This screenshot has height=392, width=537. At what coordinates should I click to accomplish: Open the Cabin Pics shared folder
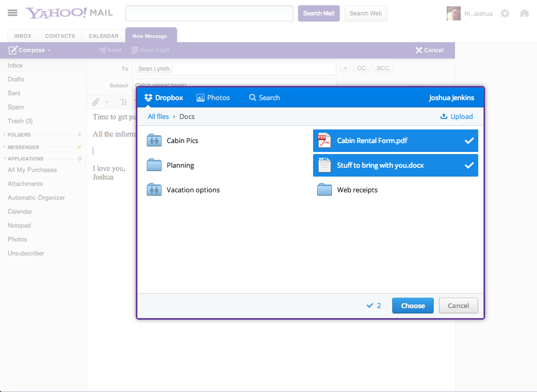click(x=182, y=140)
